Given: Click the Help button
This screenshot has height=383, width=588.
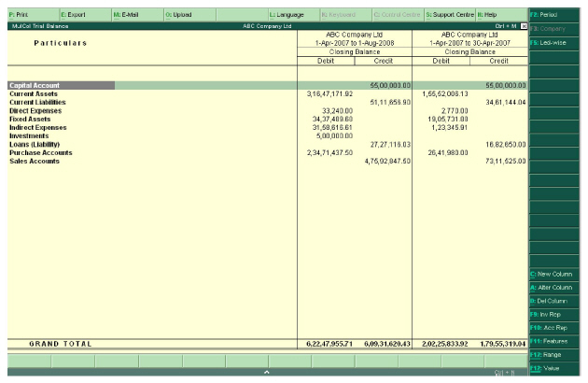Looking at the screenshot, I should coord(501,15).
